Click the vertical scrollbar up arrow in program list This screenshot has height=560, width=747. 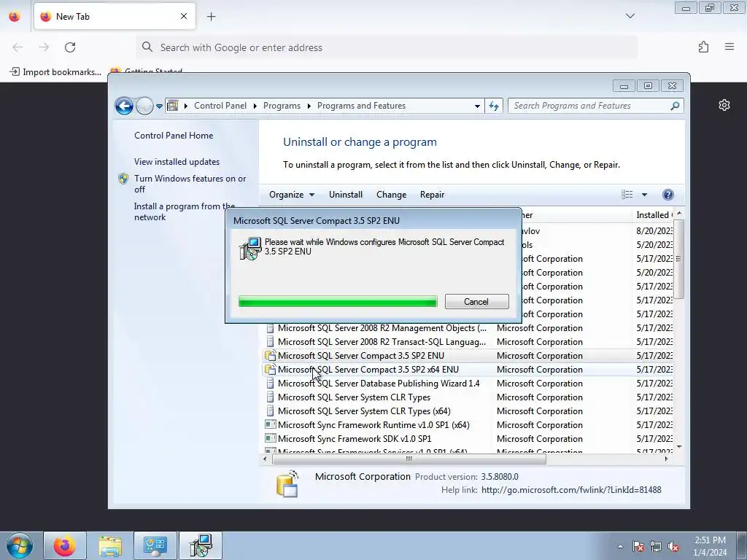pyautogui.click(x=679, y=214)
